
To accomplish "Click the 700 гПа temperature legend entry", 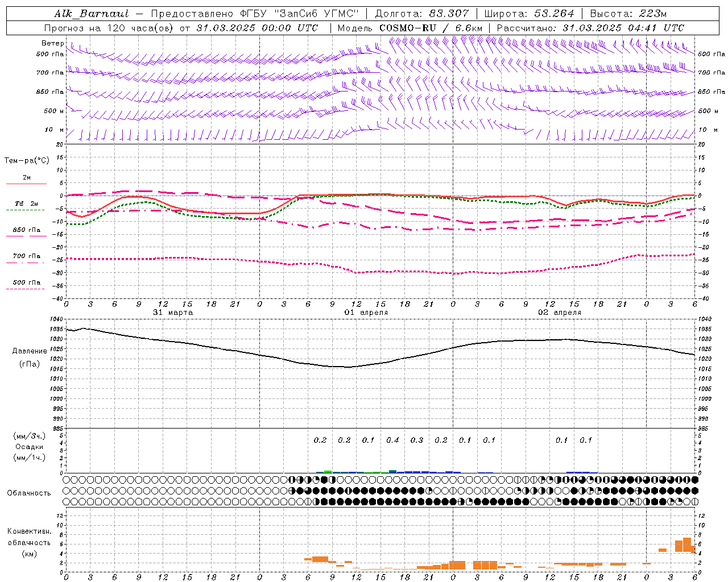I will click(26, 256).
